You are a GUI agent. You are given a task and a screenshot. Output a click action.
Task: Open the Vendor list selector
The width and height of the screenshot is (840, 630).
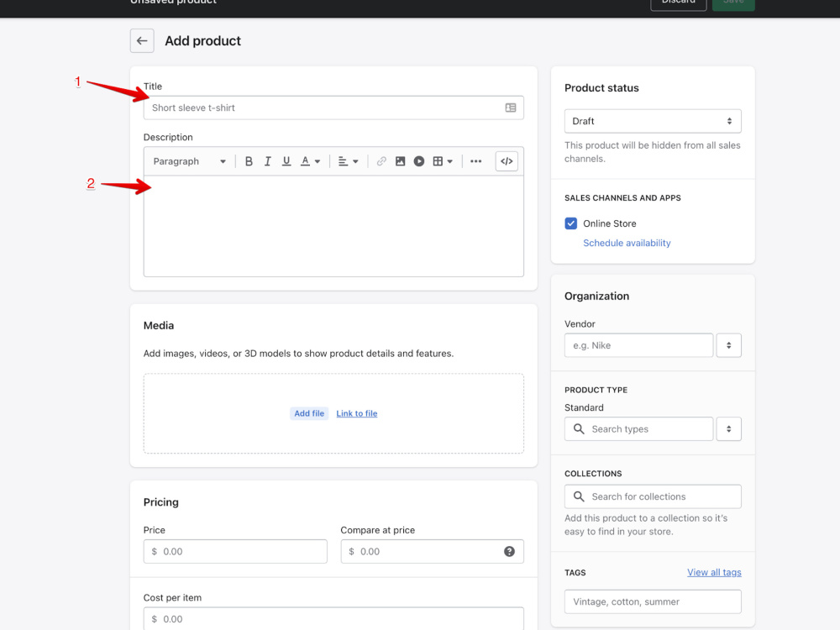coord(728,345)
